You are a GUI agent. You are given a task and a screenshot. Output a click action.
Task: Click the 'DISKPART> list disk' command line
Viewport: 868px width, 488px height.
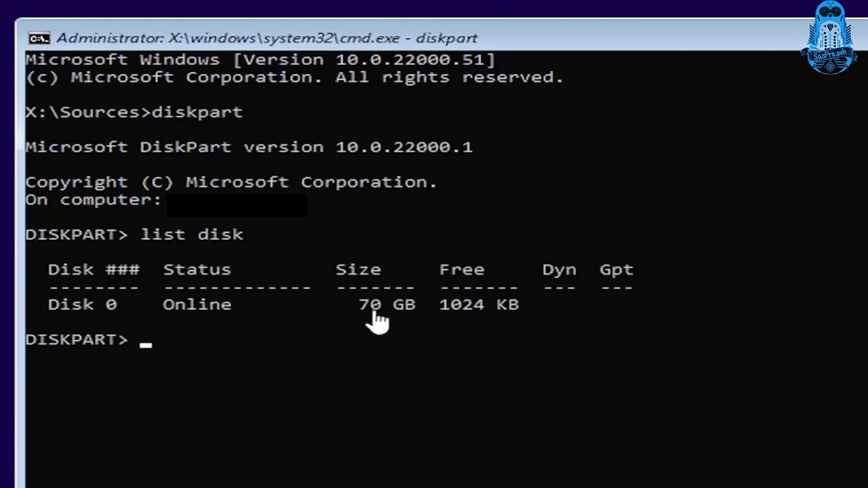click(x=134, y=235)
